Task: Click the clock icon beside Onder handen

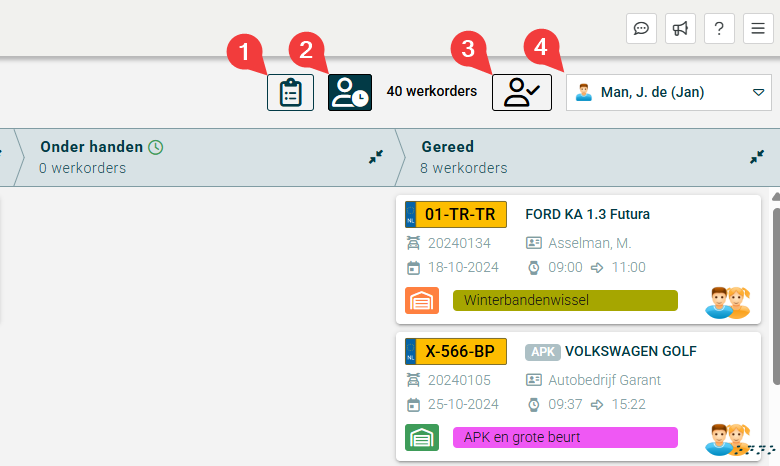Action: click(x=156, y=147)
